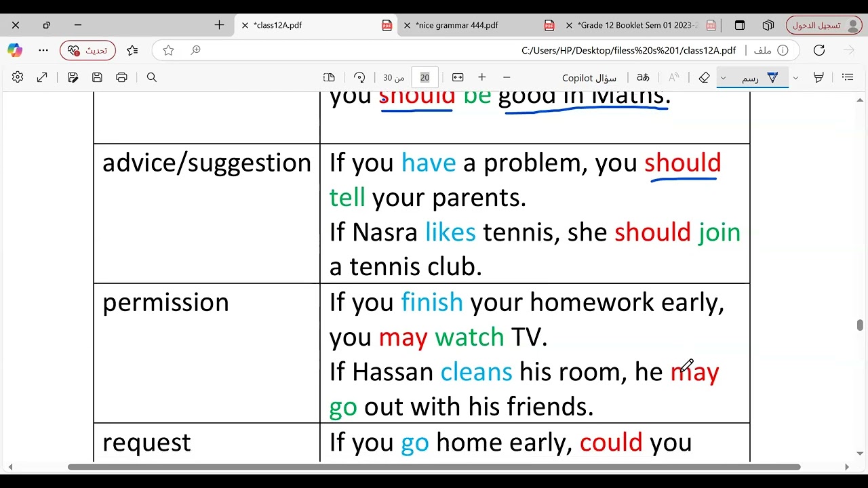Refresh the page

tap(819, 50)
